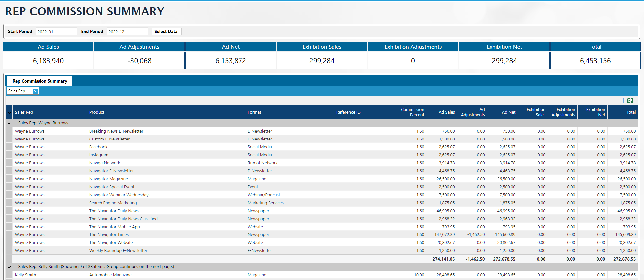The width and height of the screenshot is (644, 280).
Task: Select the Navigator Times product row
Action: coord(109,235)
